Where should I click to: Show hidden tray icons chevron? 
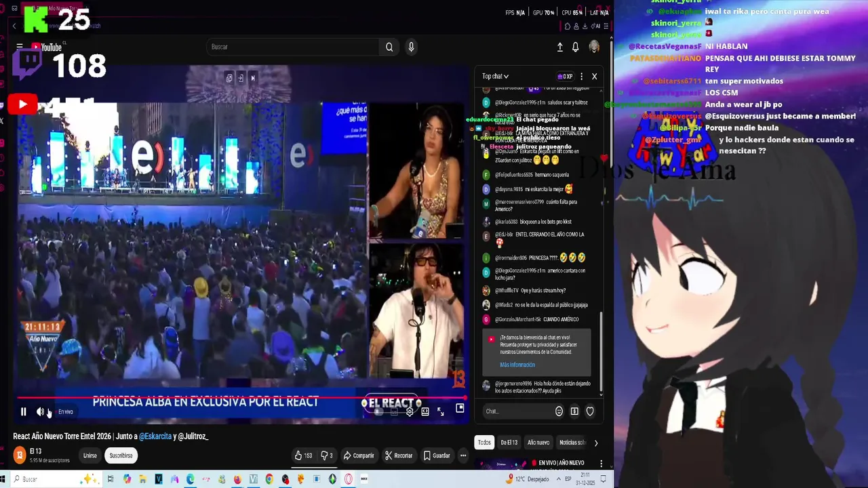tap(558, 479)
